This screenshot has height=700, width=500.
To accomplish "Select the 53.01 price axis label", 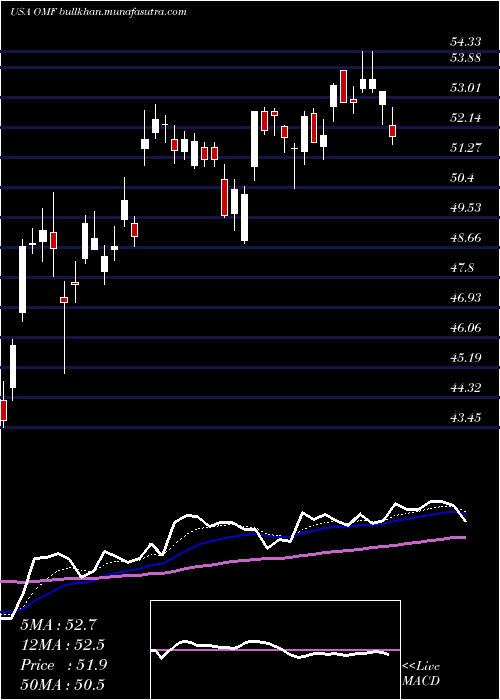I will [466, 88].
